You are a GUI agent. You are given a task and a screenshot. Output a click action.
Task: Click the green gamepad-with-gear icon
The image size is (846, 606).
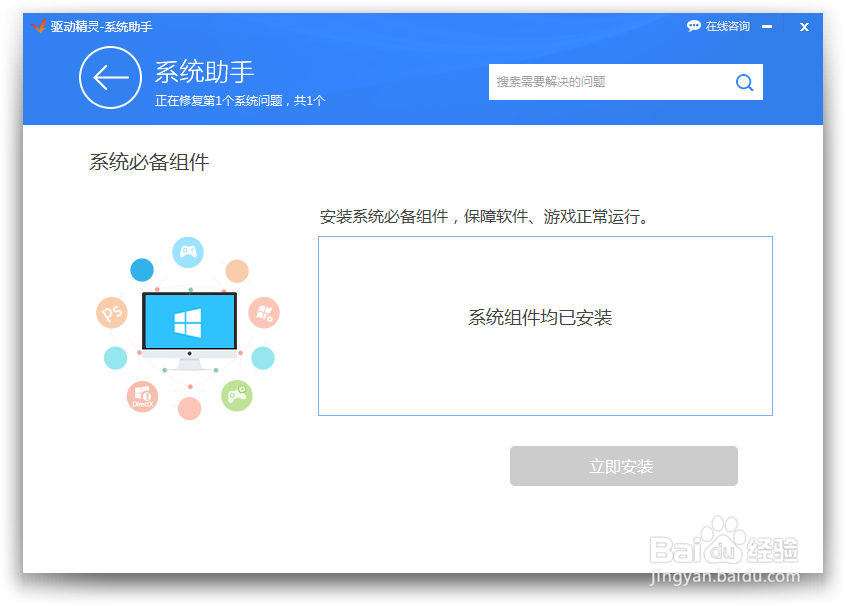tap(238, 394)
